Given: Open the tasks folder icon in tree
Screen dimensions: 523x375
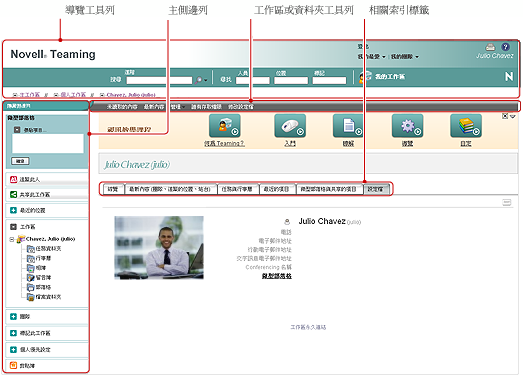Looking at the screenshot, I should [31, 249].
